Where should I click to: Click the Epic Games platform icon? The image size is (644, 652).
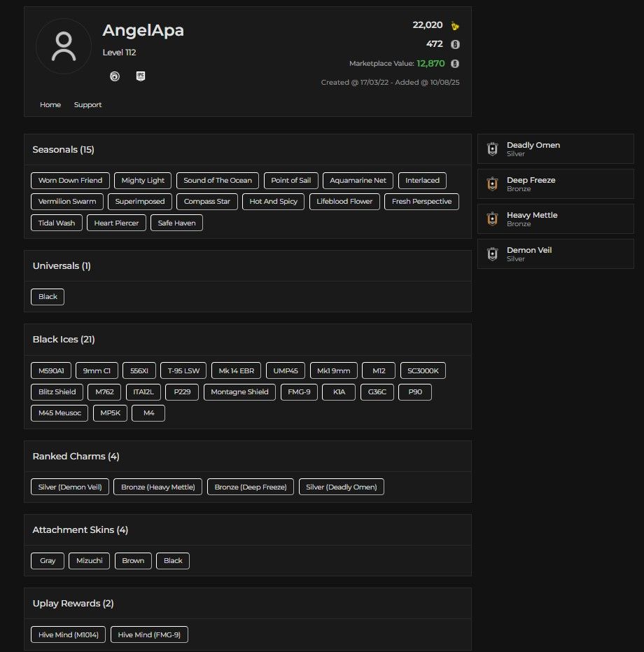pyautogui.click(x=141, y=76)
